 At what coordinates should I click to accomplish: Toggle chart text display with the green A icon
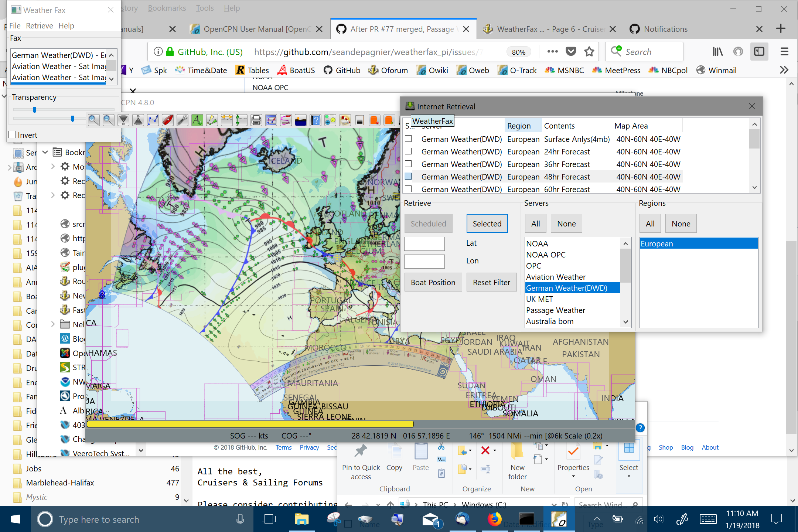(197, 120)
